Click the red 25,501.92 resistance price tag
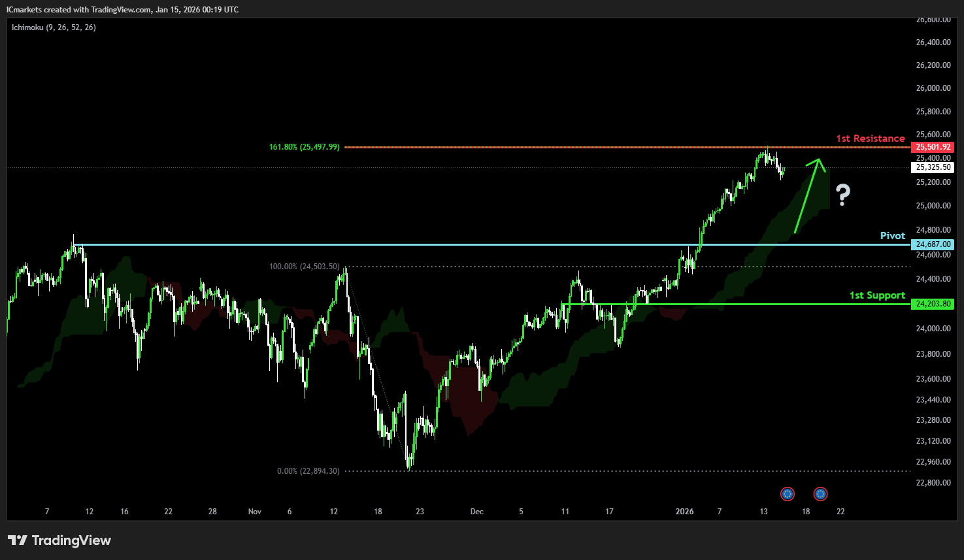964x560 pixels. (933, 147)
